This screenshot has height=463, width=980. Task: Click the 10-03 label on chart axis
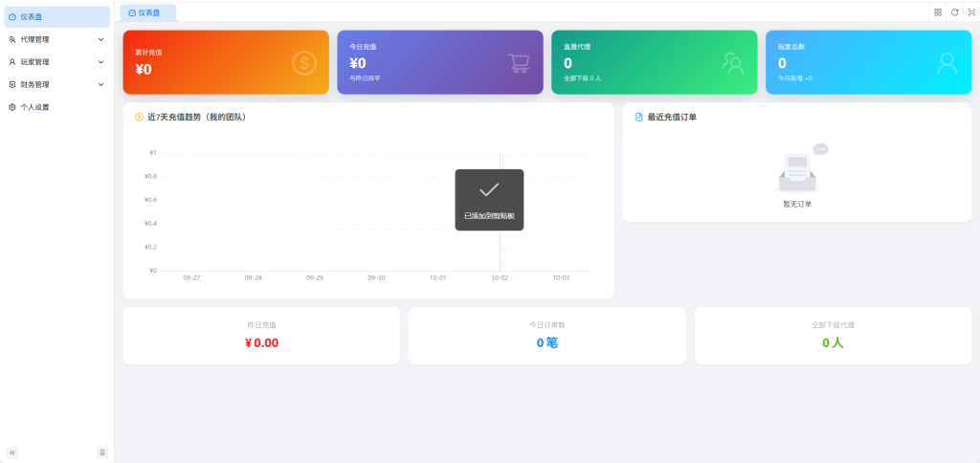click(561, 278)
